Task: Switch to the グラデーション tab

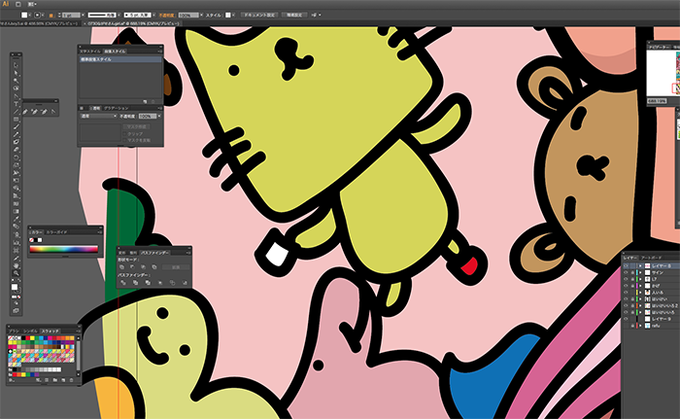Action: (116, 108)
